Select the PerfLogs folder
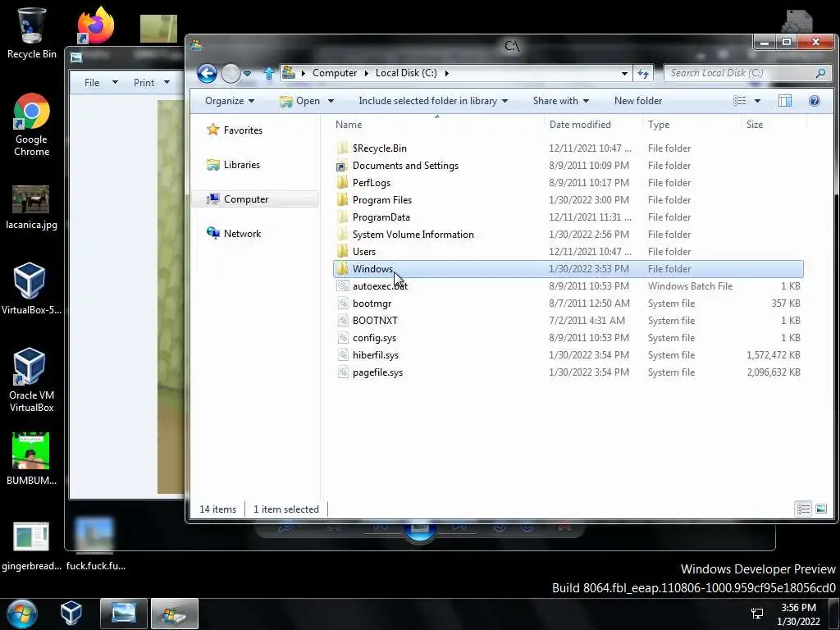 pos(568,183)
